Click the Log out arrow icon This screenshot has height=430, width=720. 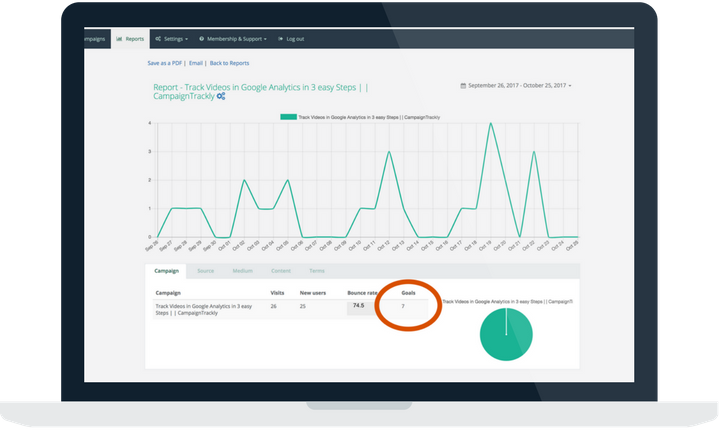coord(278,39)
